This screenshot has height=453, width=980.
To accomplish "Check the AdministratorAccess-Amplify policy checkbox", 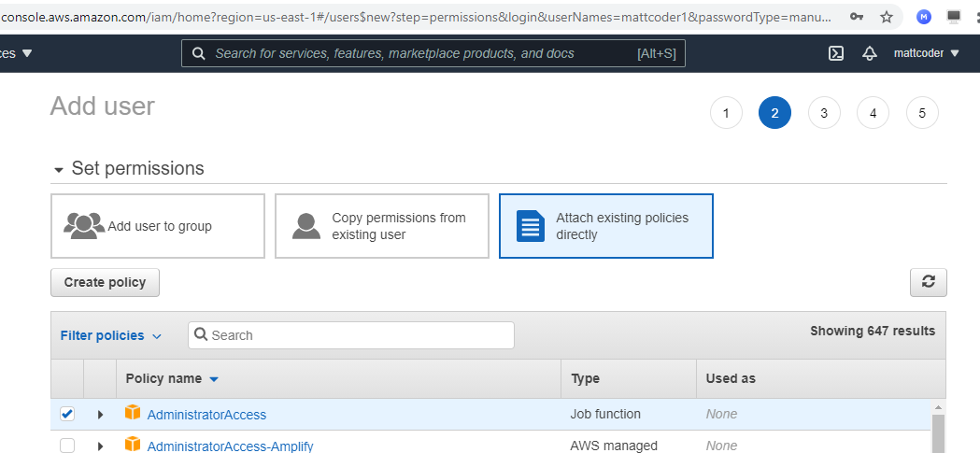I will (x=67, y=446).
